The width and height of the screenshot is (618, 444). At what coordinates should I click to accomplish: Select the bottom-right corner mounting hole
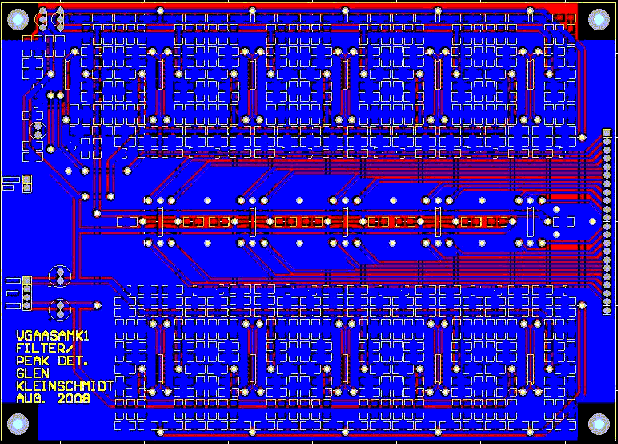599,424
